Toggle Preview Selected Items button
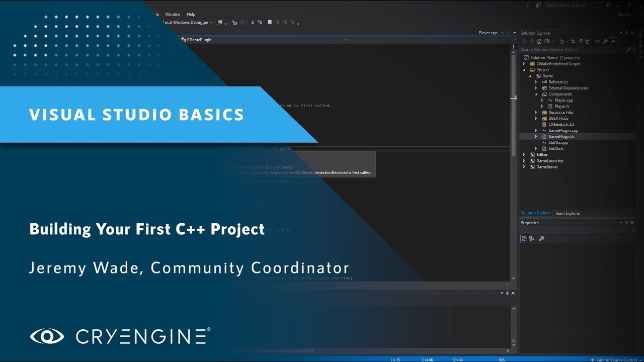The width and height of the screenshot is (644, 362). pyautogui.click(x=612, y=41)
